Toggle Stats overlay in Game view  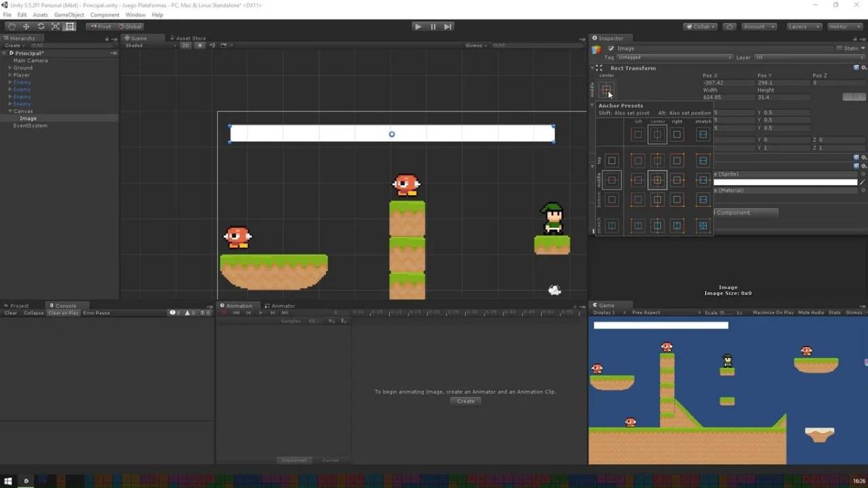pos(835,313)
